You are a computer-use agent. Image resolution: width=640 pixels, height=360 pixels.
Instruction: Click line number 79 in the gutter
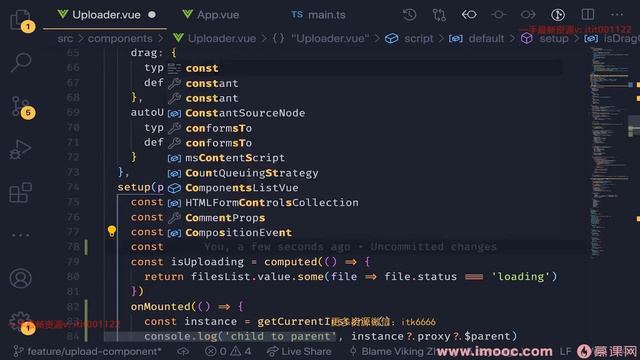[73, 262]
